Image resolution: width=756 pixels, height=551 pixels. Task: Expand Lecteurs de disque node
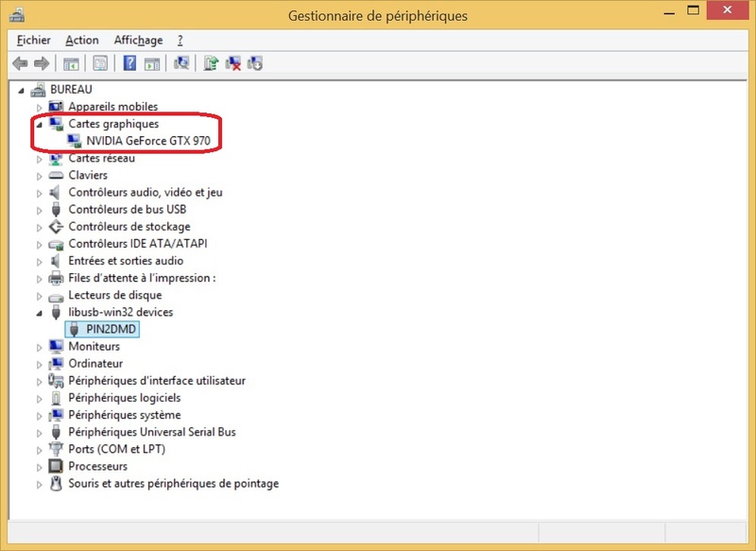click(x=39, y=296)
